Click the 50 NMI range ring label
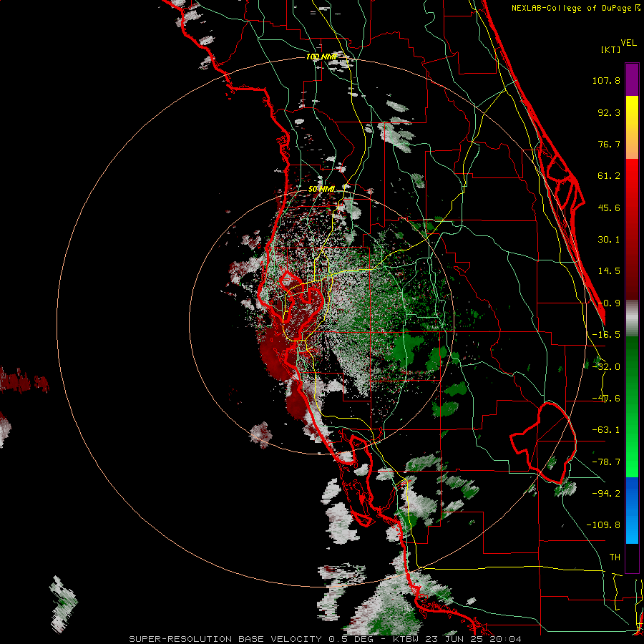This screenshot has width=644, height=644. tap(321, 189)
